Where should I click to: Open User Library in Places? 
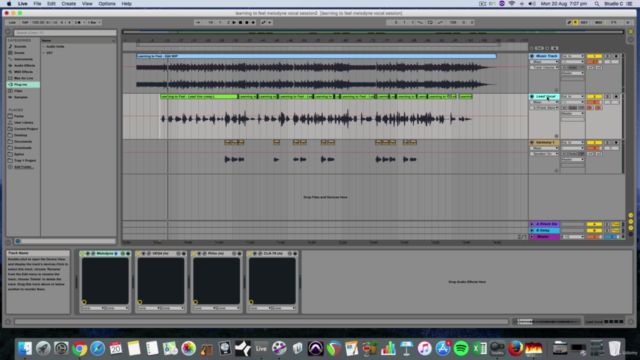(x=24, y=122)
